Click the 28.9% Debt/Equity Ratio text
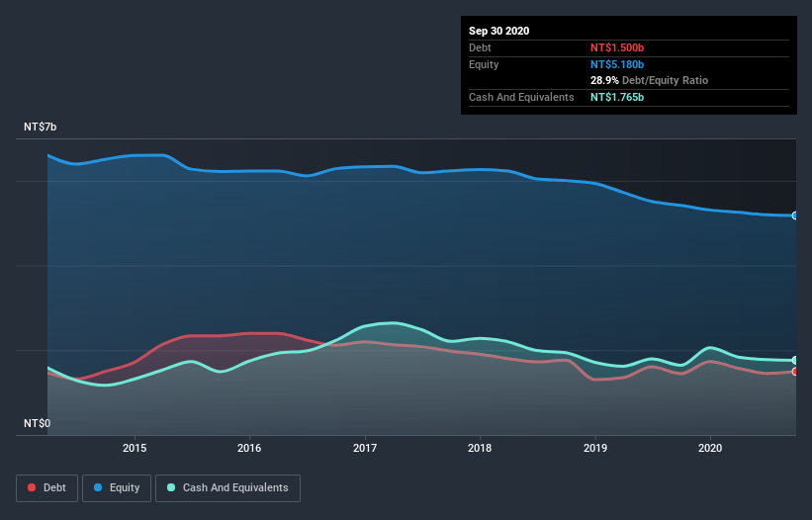The height and width of the screenshot is (520, 812). coord(650,80)
